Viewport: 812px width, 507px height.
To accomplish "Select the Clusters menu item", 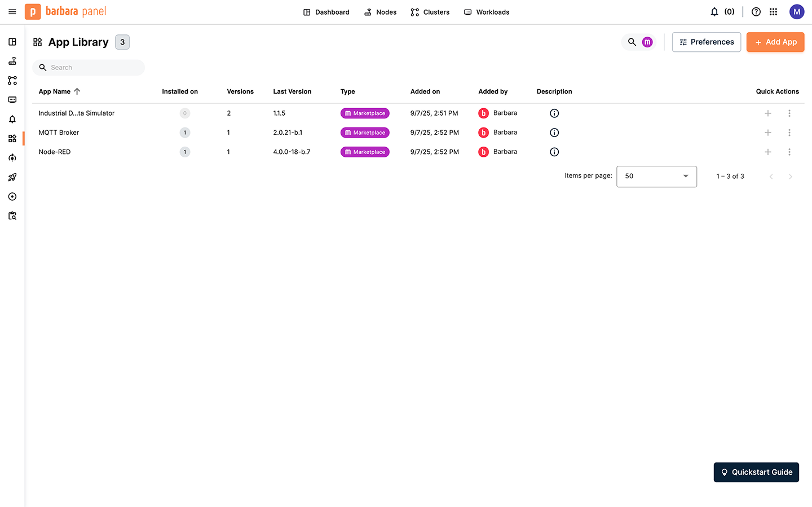I will click(x=430, y=12).
